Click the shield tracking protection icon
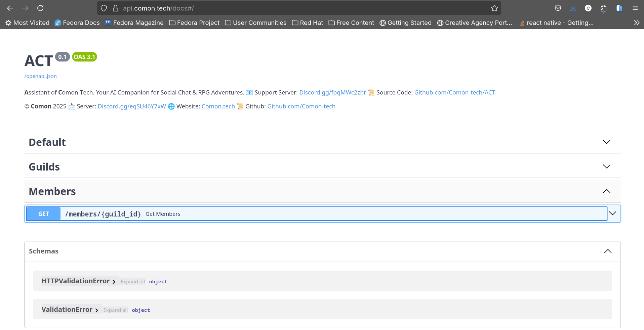Screen dimensions: 644x330 [104, 8]
